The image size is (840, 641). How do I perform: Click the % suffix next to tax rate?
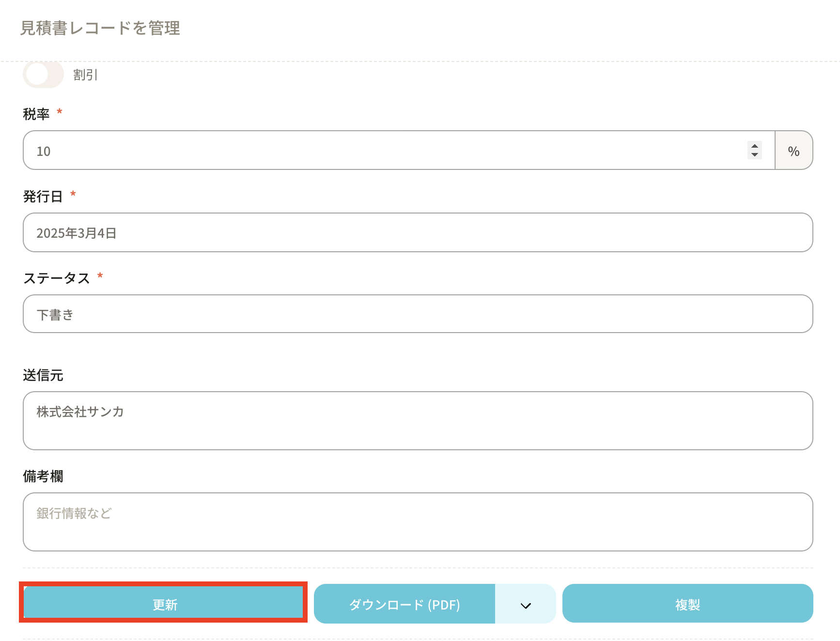793,151
